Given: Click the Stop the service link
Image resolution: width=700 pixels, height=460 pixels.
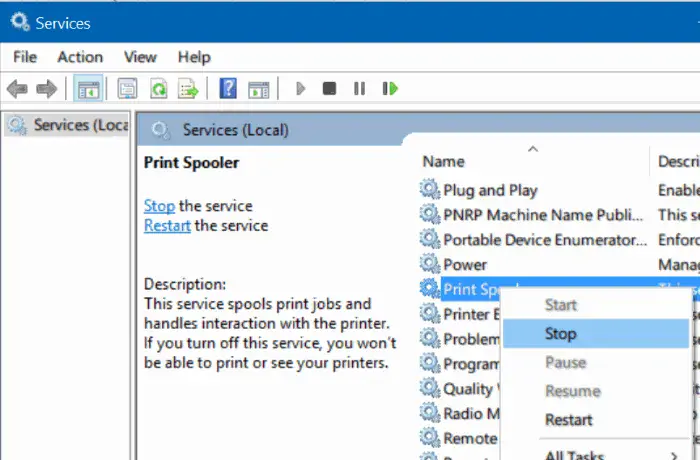Looking at the screenshot, I should click(159, 206).
